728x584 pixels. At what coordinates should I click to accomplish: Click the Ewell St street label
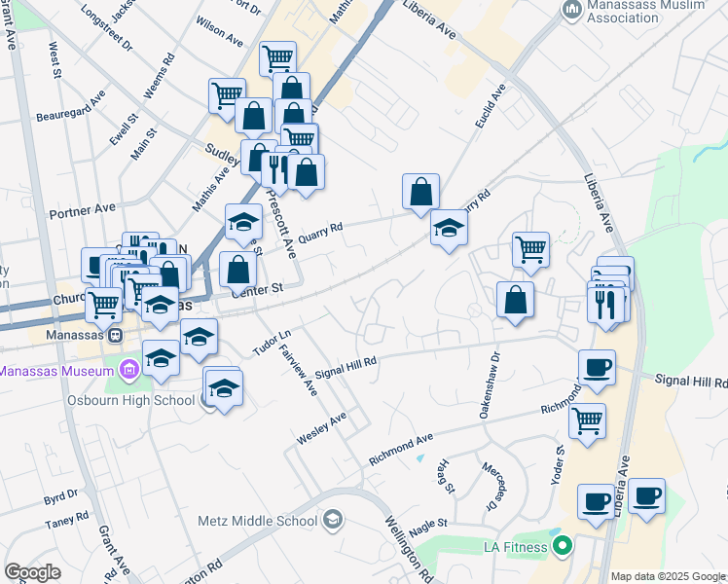coord(124,129)
